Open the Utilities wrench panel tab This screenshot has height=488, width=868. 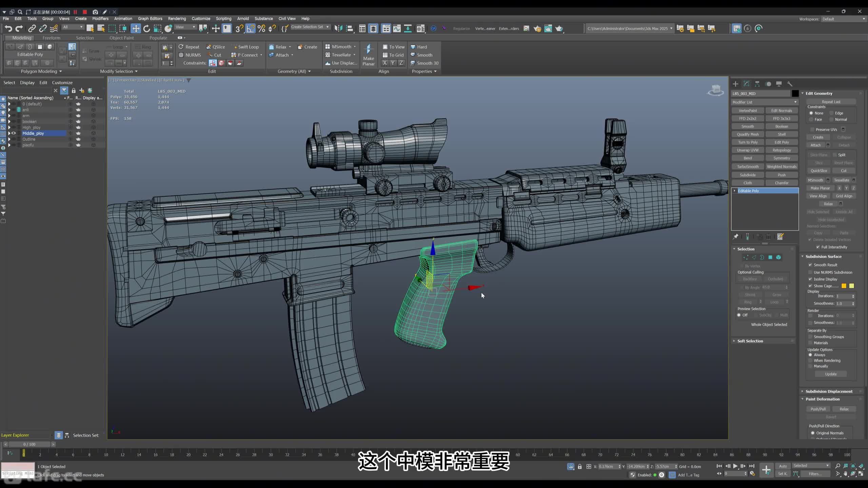coord(790,84)
